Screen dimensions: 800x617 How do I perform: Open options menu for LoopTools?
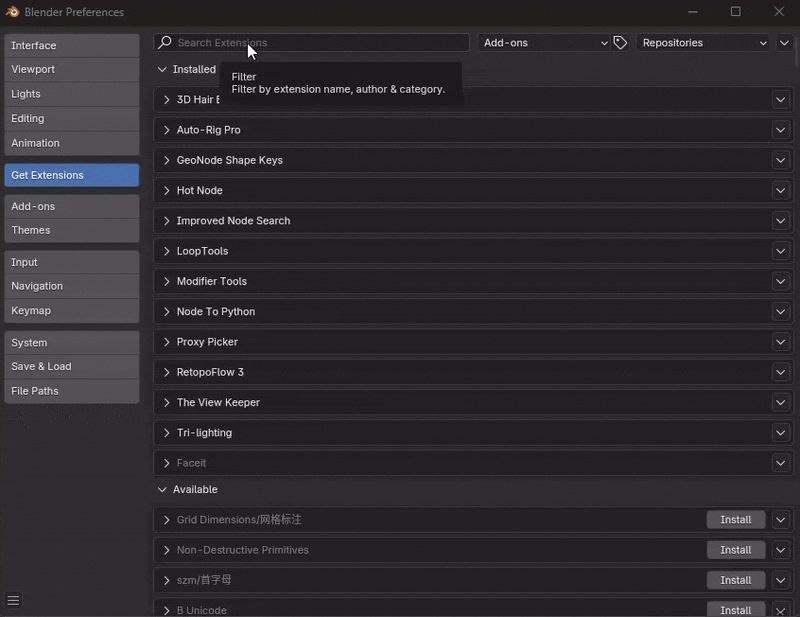(x=780, y=251)
